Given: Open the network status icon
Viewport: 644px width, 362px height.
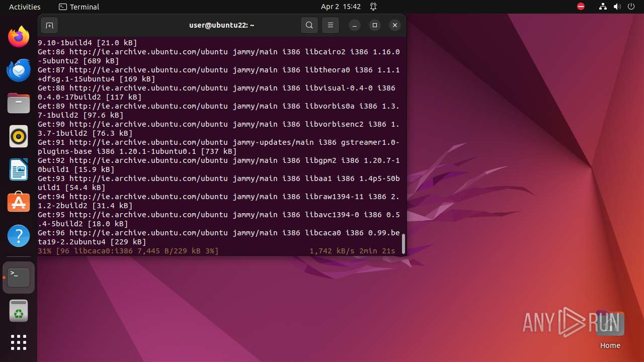Looking at the screenshot, I should coord(603,7).
